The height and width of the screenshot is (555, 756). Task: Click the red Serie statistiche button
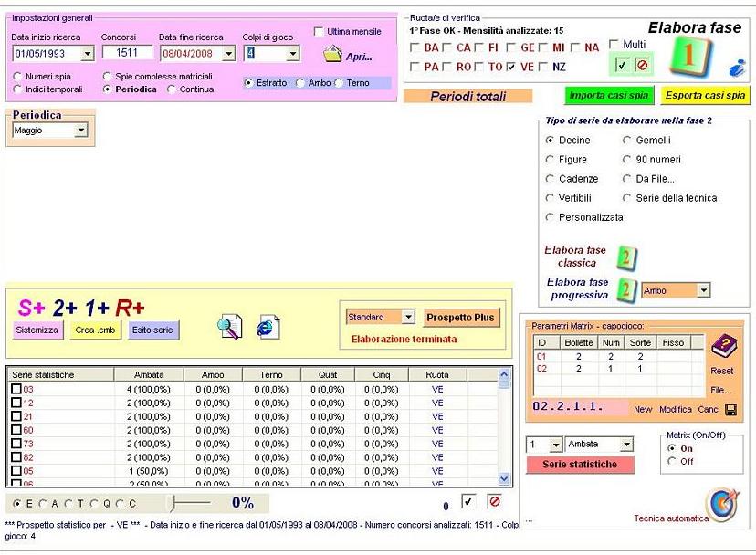(580, 464)
